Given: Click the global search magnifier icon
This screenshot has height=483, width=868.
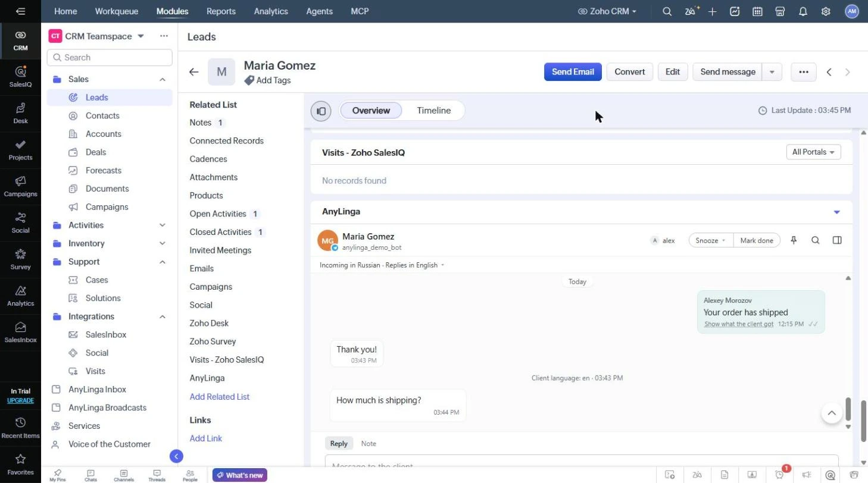Looking at the screenshot, I should click(x=667, y=11).
